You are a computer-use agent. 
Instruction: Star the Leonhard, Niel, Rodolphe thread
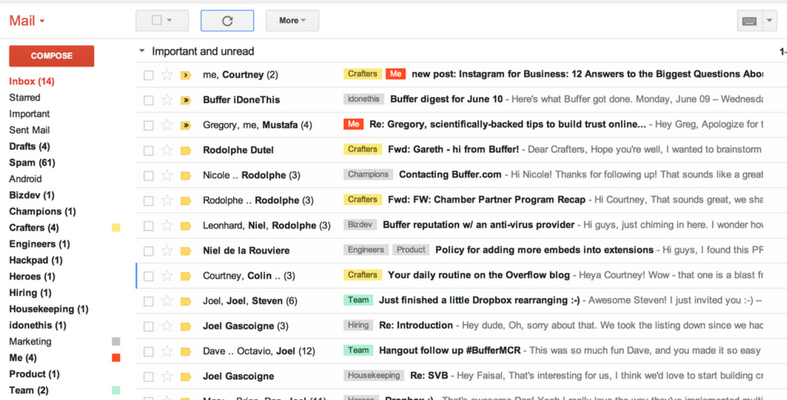click(167, 226)
